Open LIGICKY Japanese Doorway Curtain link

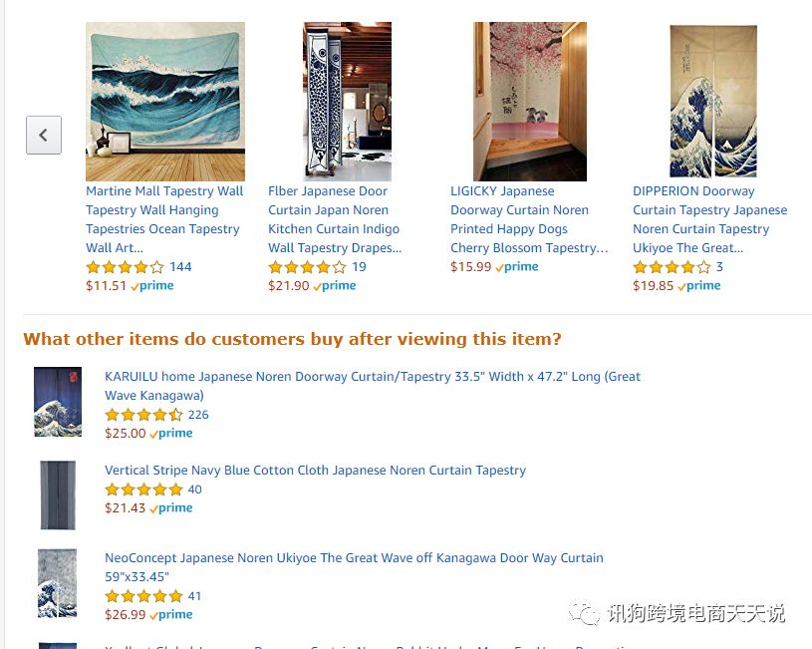point(529,219)
